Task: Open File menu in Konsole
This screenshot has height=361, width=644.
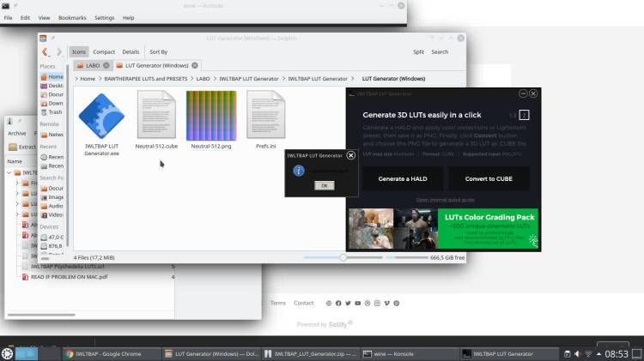Action: 9,18
